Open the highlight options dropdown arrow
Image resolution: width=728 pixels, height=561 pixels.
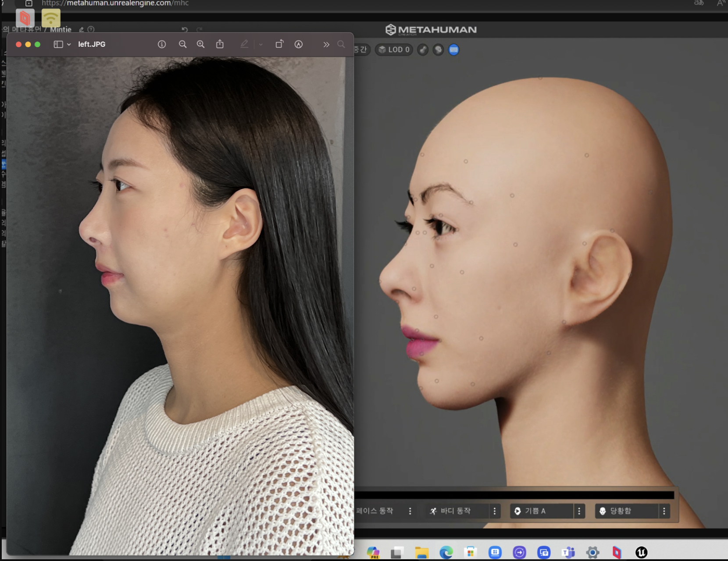261,44
